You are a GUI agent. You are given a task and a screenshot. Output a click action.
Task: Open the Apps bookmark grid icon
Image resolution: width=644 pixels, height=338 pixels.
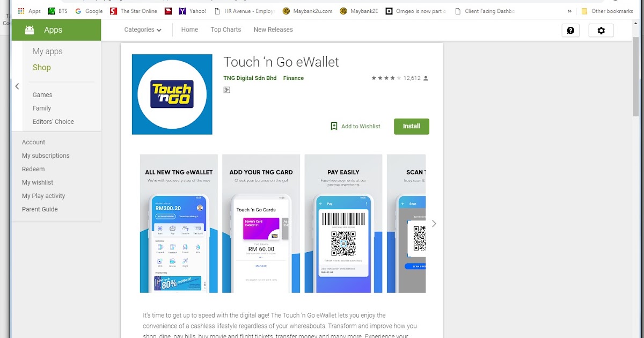click(x=21, y=11)
